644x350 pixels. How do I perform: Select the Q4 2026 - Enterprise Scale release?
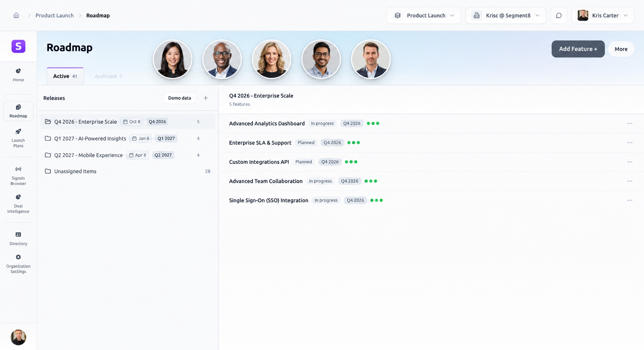pyautogui.click(x=128, y=122)
